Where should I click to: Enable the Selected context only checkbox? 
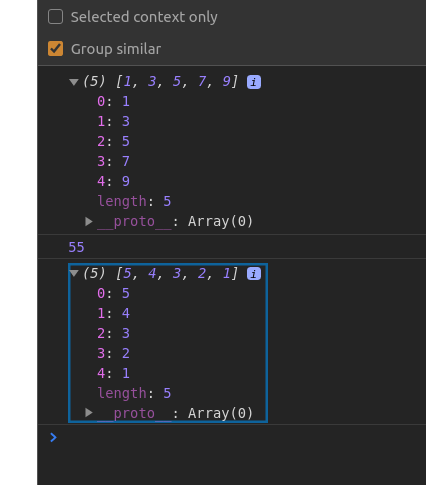(x=55, y=17)
